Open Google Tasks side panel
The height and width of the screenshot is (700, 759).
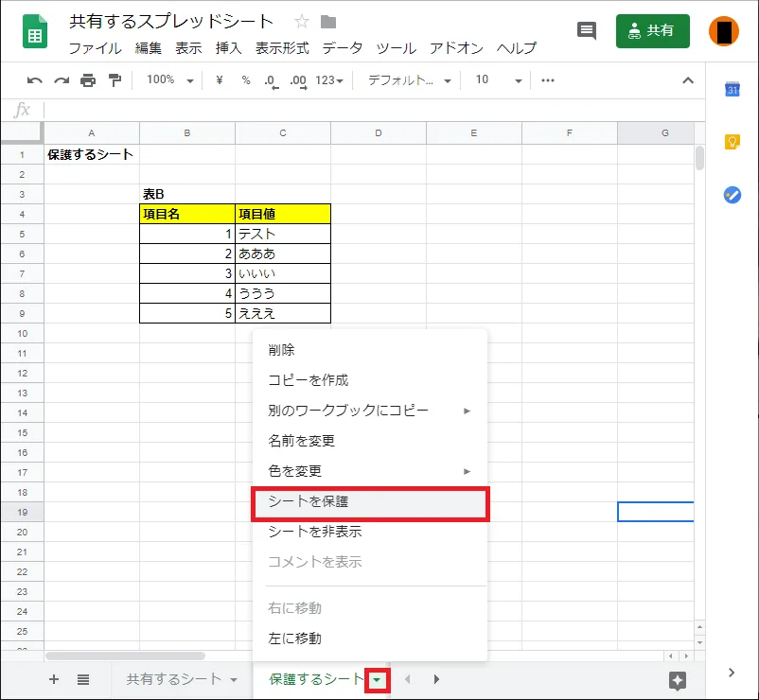732,195
